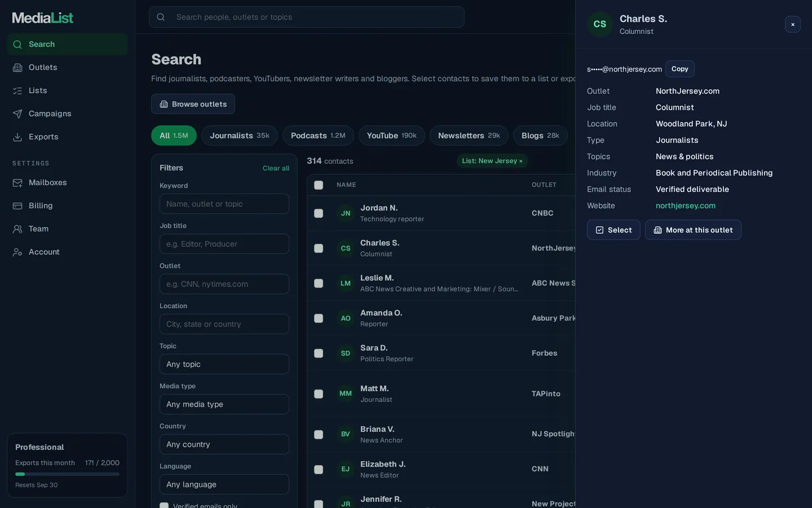
Task: Toggle the select-all checkbox in table header
Action: click(x=319, y=185)
